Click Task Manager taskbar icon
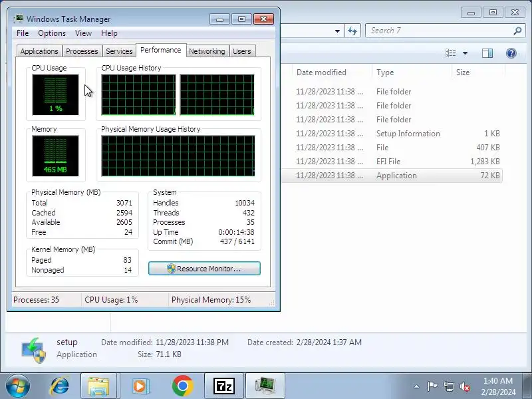This screenshot has width=532, height=399. pyautogui.click(x=265, y=386)
